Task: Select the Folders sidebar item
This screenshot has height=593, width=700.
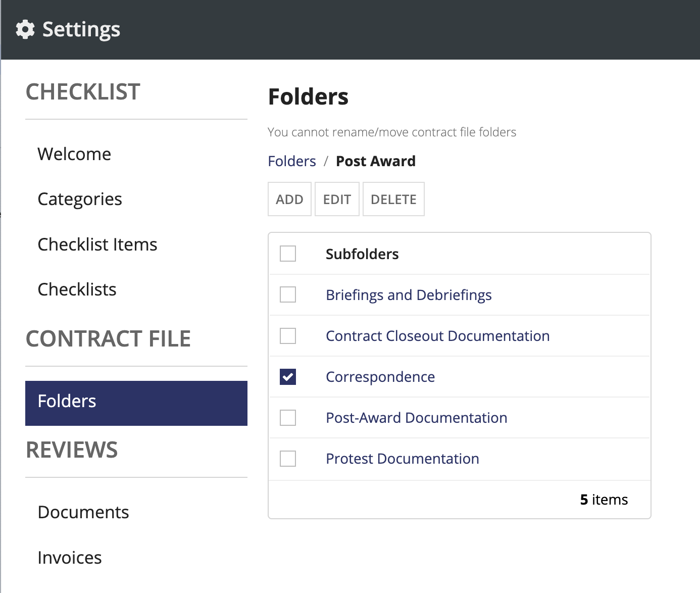Action: point(136,403)
